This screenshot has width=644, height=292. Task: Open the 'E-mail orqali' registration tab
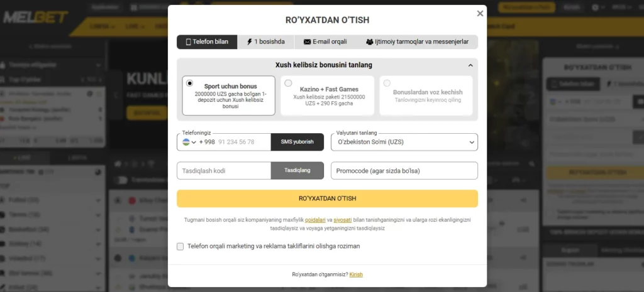pos(325,42)
